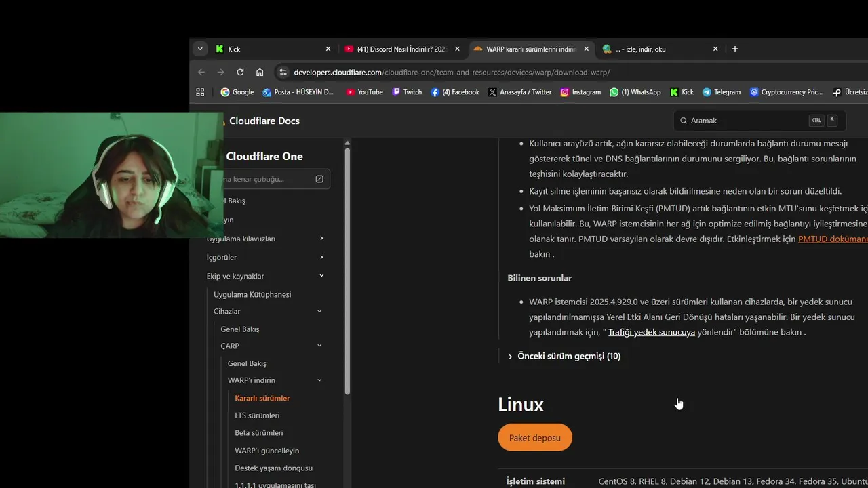Go forward in browser history
The image size is (868, 488).
(220, 72)
